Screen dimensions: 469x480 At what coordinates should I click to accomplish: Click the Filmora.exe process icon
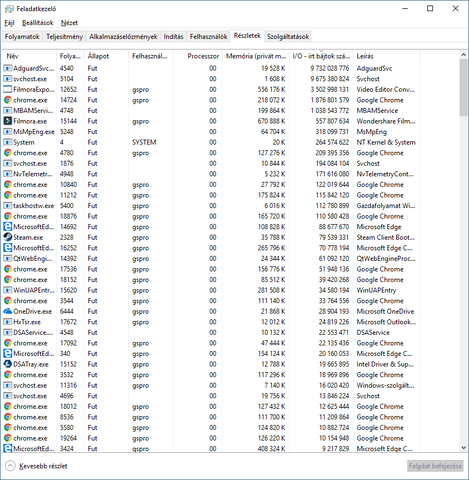7,121
